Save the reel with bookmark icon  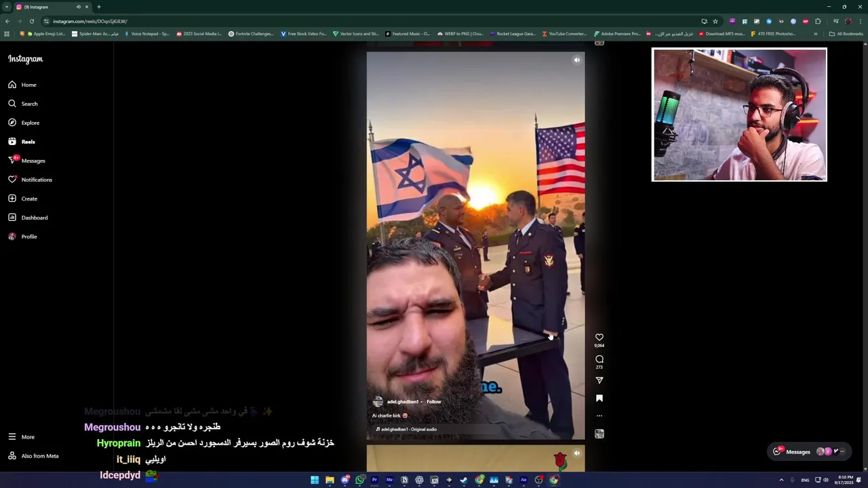599,399
